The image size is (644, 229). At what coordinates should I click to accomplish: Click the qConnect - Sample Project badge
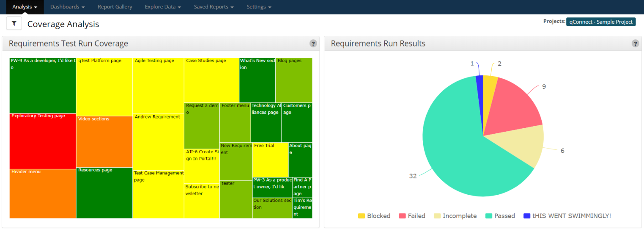(x=600, y=22)
